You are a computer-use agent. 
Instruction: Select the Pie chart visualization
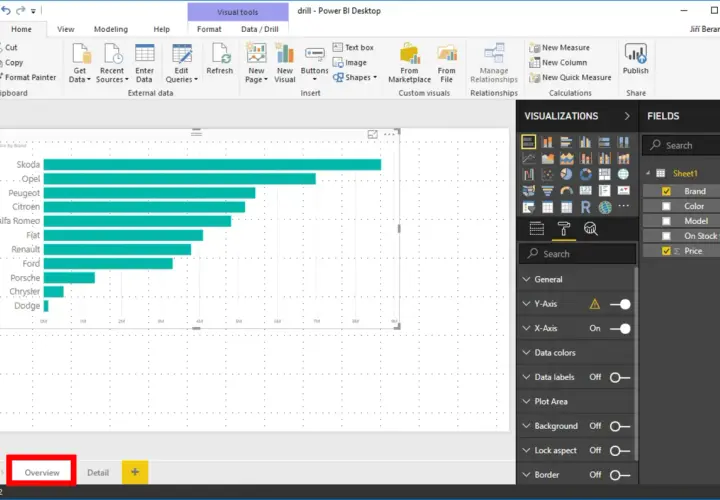pyautogui.click(x=567, y=174)
